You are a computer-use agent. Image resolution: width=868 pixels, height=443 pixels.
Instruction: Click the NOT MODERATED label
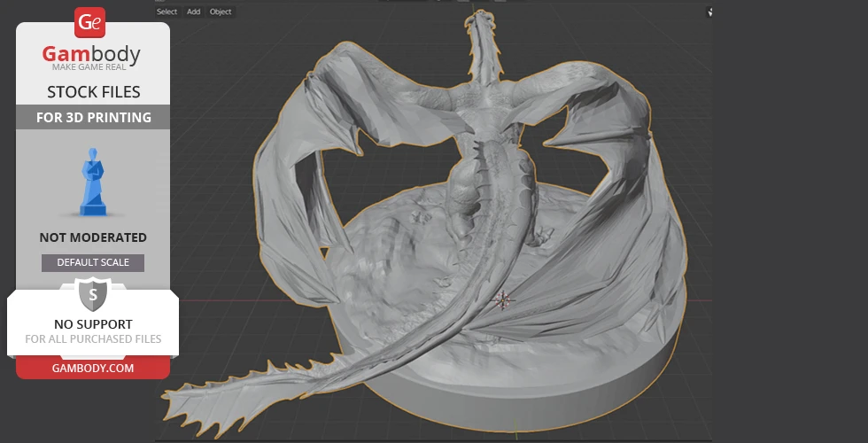pos(93,237)
